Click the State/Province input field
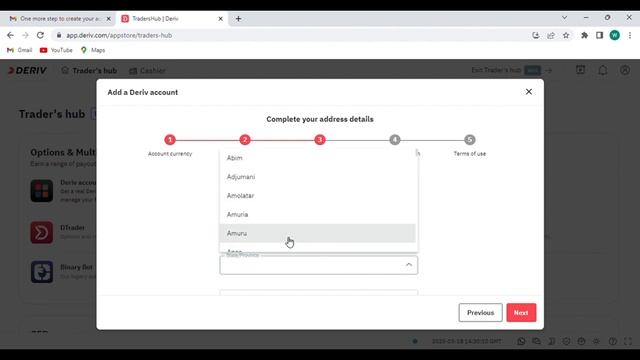640x360 pixels. point(318,265)
